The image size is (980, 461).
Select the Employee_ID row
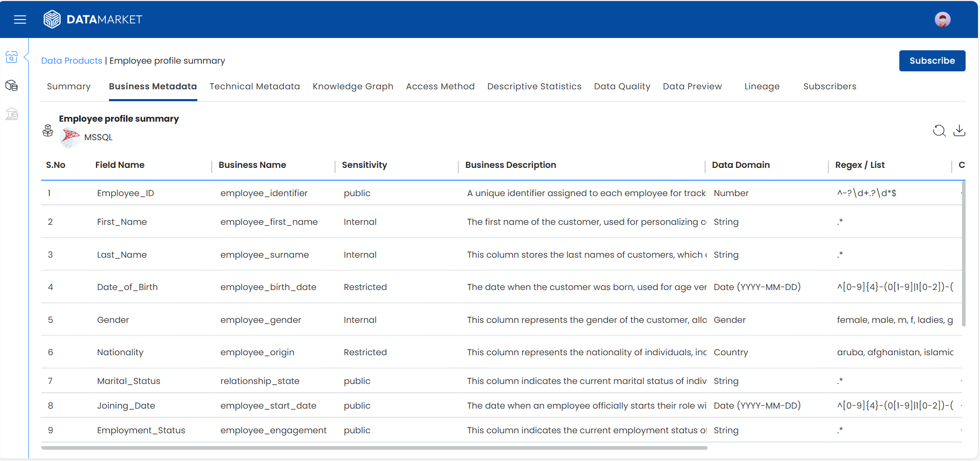point(125,193)
